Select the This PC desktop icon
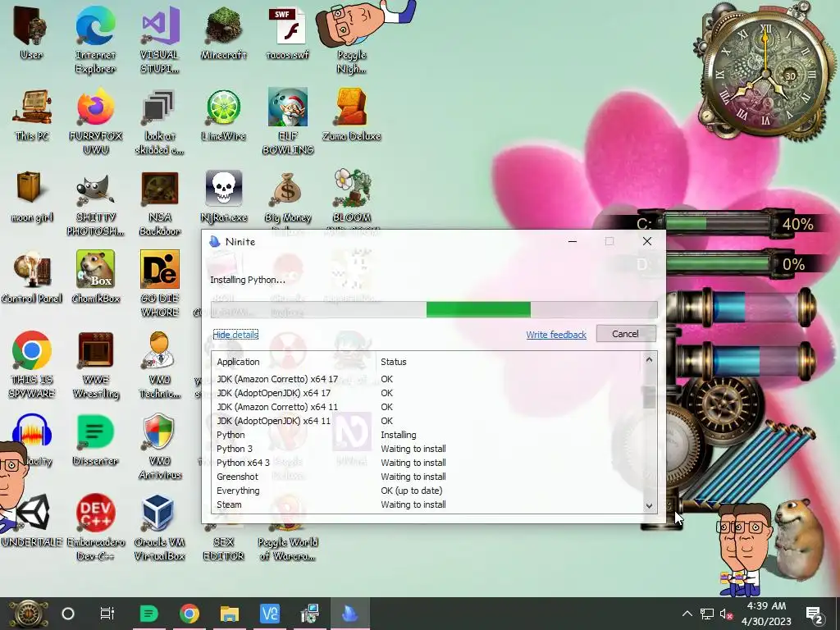The image size is (840, 630). (x=32, y=116)
